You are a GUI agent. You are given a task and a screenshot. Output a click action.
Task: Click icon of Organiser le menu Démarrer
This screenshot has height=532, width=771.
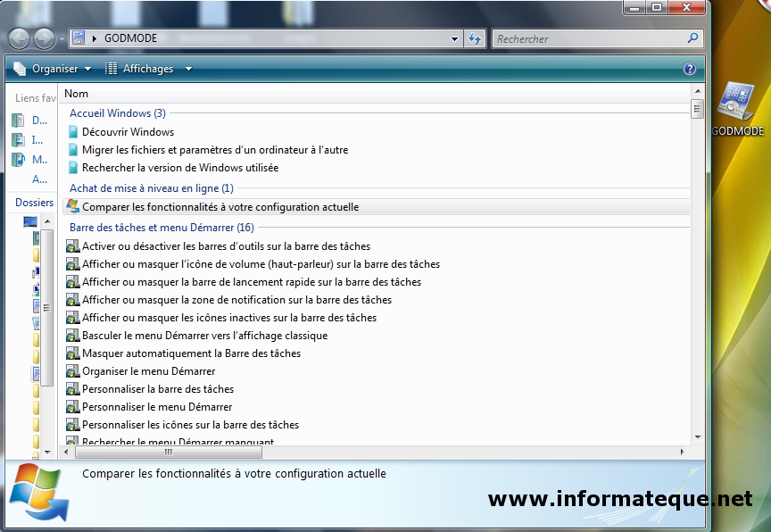pos(73,371)
